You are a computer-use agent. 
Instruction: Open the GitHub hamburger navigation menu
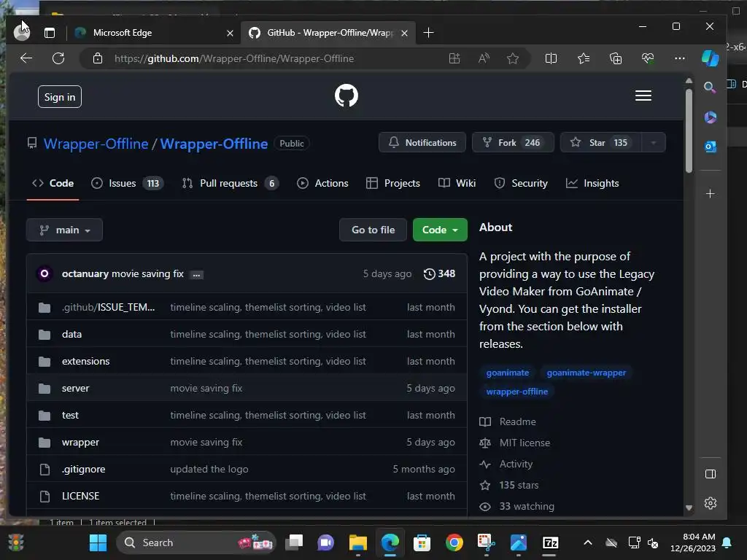click(x=643, y=96)
